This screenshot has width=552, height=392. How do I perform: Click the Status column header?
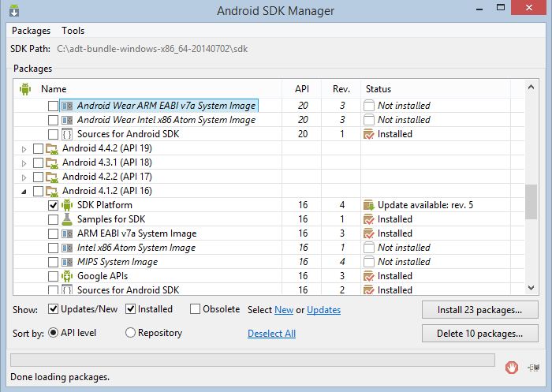point(379,89)
